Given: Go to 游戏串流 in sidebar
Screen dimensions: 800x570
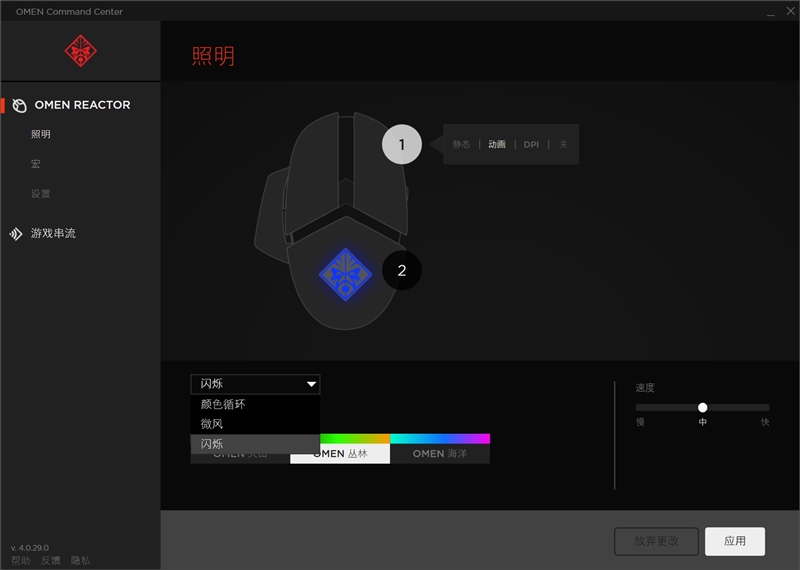Looking at the screenshot, I should coord(53,233).
